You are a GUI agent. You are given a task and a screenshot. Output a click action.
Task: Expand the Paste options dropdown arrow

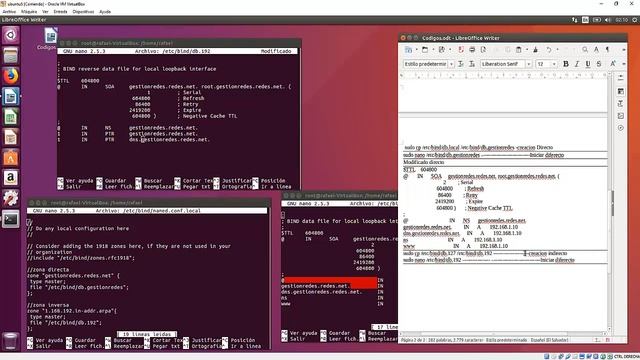527,50
